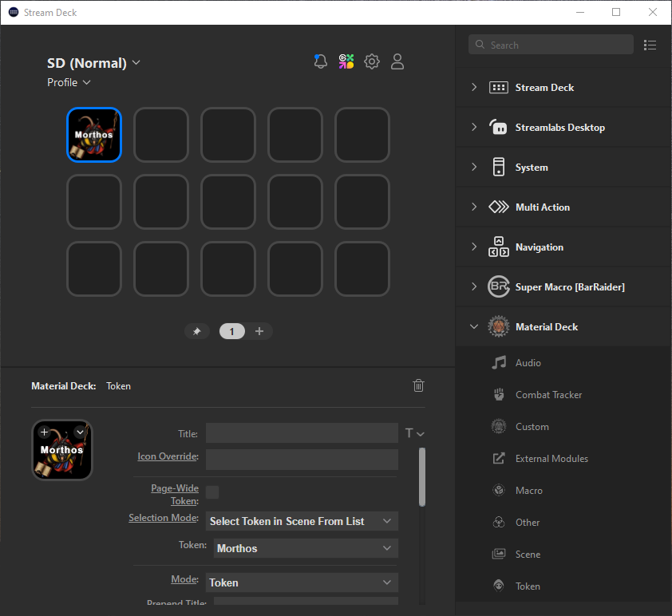672x616 pixels.
Task: Select the Token action in the sidebar
Action: pyautogui.click(x=526, y=586)
